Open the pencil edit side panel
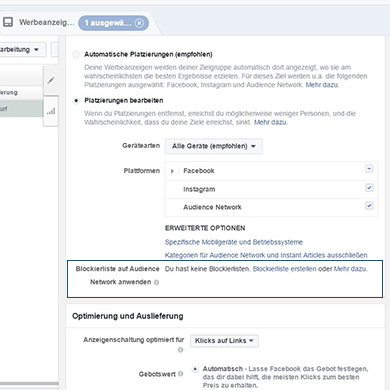Image resolution: width=390 pixels, height=390 pixels. (x=51, y=80)
